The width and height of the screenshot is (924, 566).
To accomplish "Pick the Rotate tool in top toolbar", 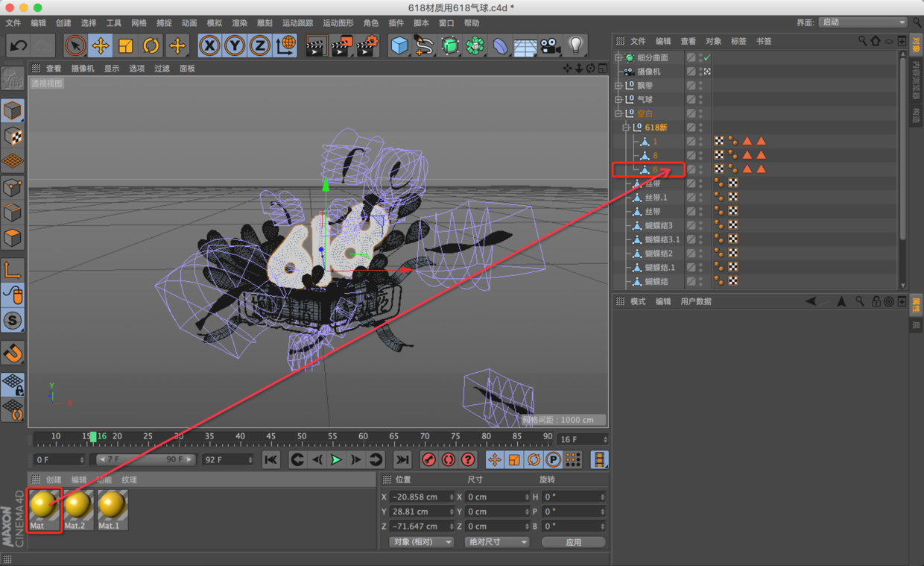I will point(151,45).
